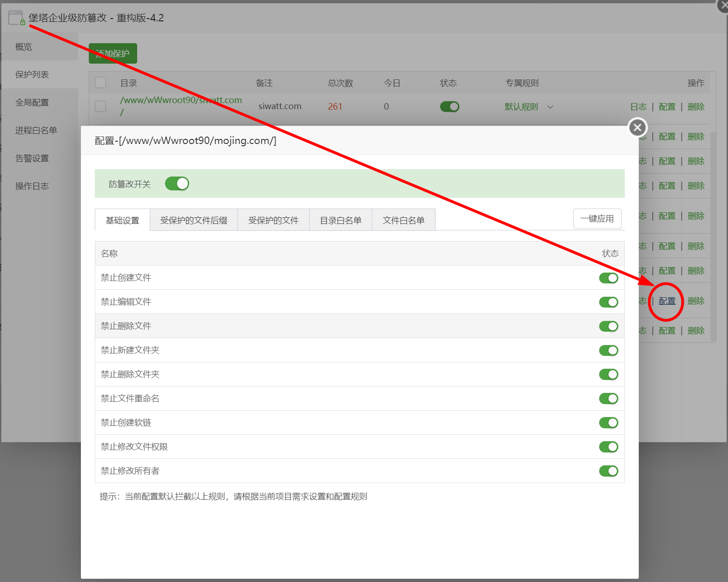Disable the 禁止创建文件 rule
The image size is (728, 582).
pyautogui.click(x=608, y=278)
